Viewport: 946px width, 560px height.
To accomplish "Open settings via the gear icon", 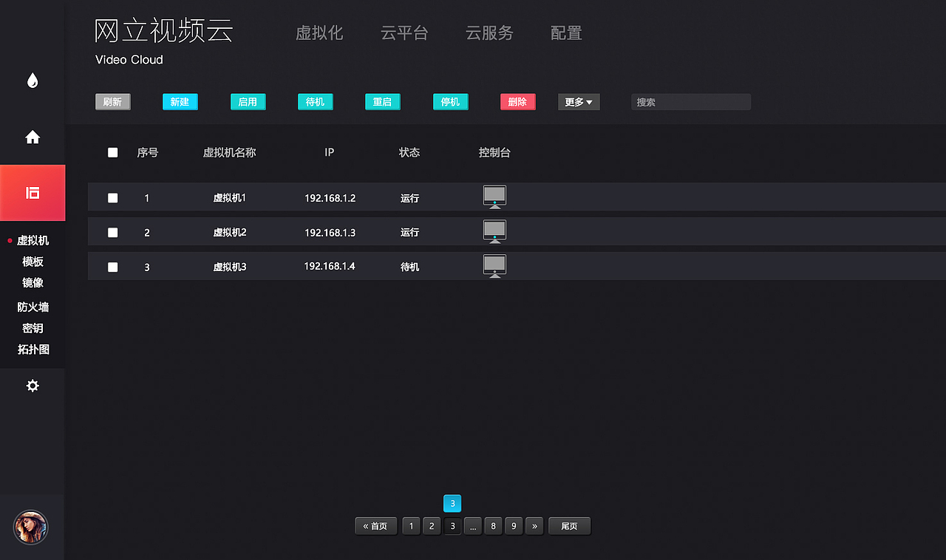I will (x=33, y=385).
